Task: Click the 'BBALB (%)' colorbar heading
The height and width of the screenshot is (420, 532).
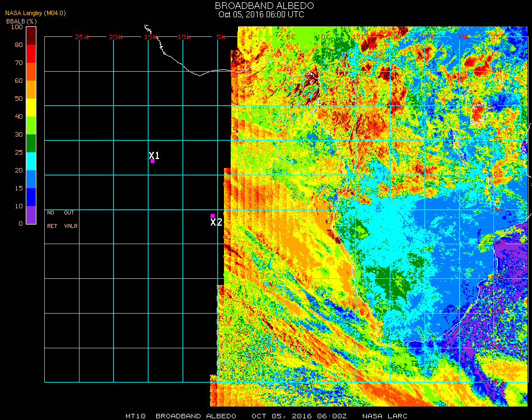Action: [x=21, y=21]
